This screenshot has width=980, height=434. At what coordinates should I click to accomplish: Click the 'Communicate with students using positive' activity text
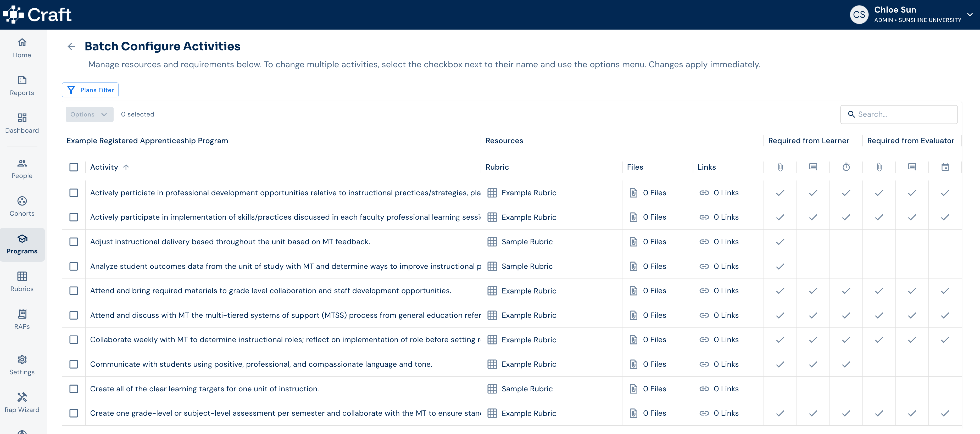click(x=261, y=364)
